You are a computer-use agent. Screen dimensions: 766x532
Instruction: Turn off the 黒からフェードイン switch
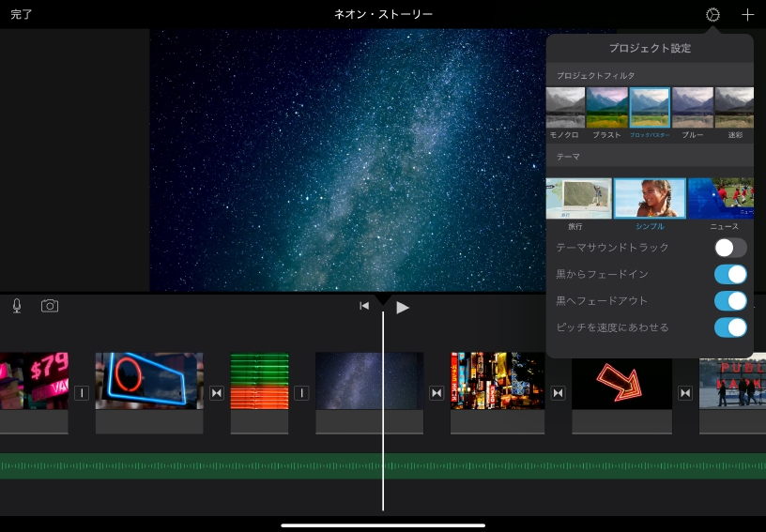pos(730,274)
